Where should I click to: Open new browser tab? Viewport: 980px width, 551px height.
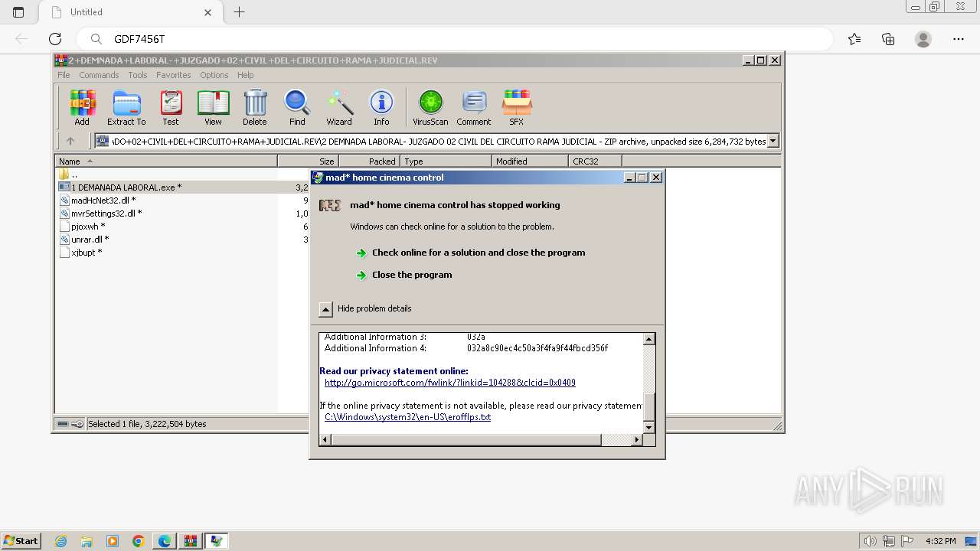[x=239, y=12]
